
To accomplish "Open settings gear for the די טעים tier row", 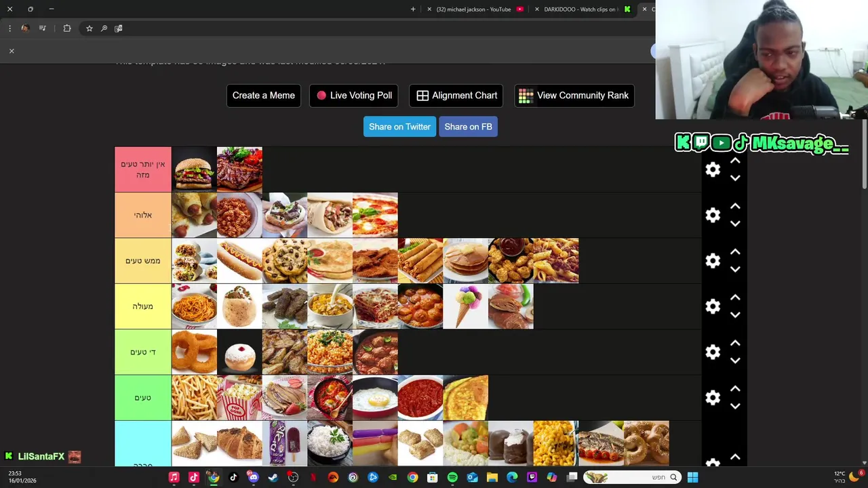I will [x=713, y=352].
